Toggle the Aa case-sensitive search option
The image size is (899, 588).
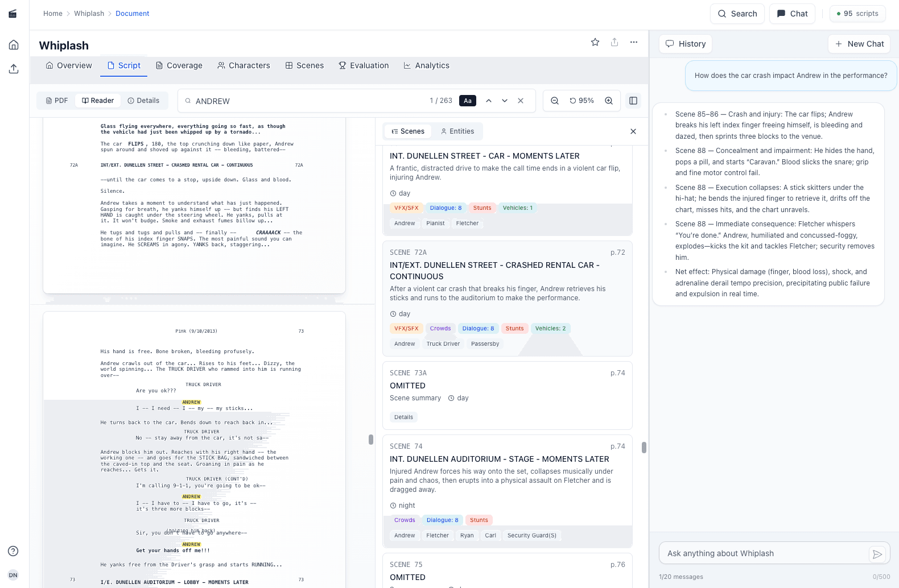(468, 101)
